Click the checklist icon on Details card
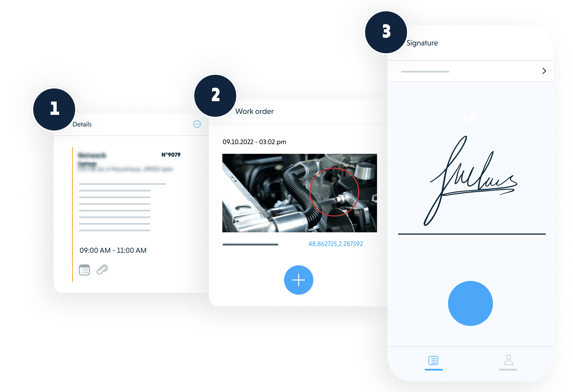 pyautogui.click(x=84, y=270)
